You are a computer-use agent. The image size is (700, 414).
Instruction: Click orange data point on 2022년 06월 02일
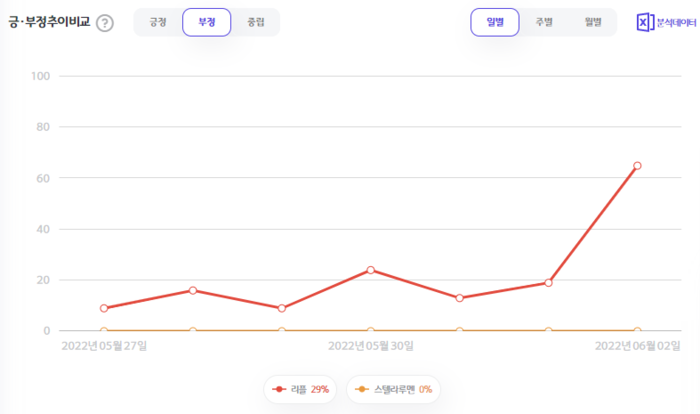(x=637, y=330)
